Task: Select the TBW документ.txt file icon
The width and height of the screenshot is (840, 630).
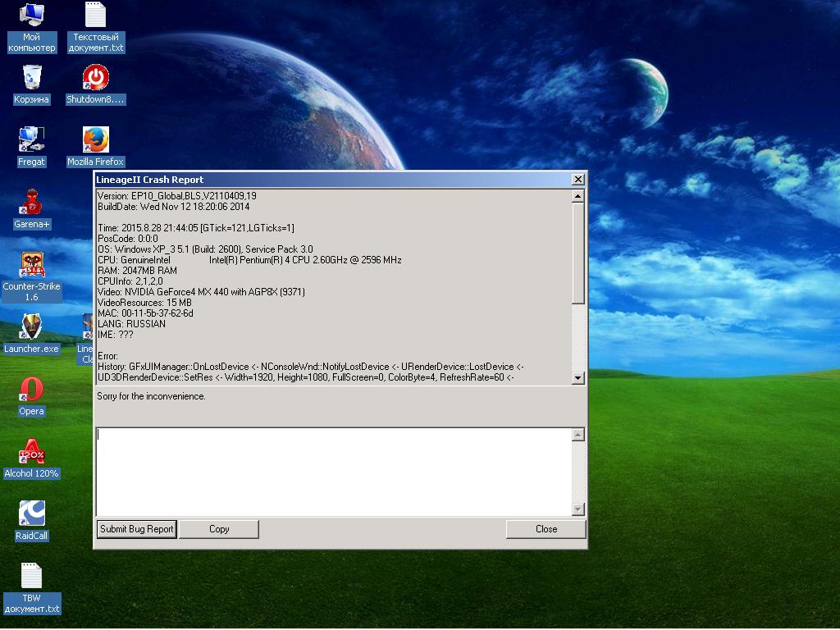Action: 32,588
